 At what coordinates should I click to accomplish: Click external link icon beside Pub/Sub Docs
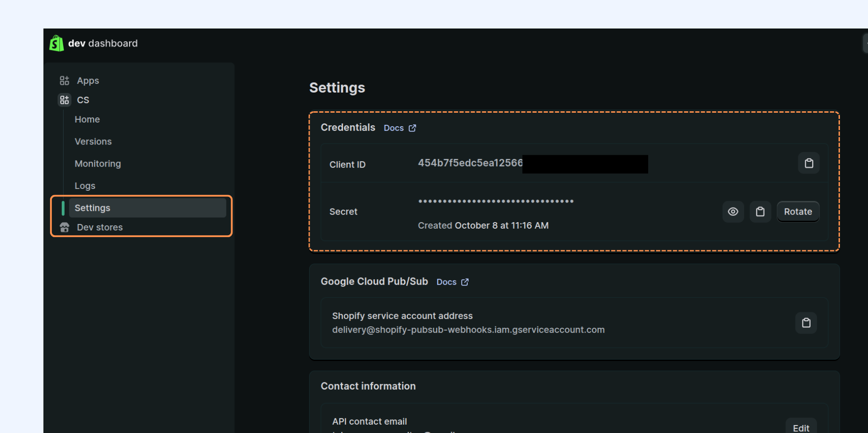(465, 282)
